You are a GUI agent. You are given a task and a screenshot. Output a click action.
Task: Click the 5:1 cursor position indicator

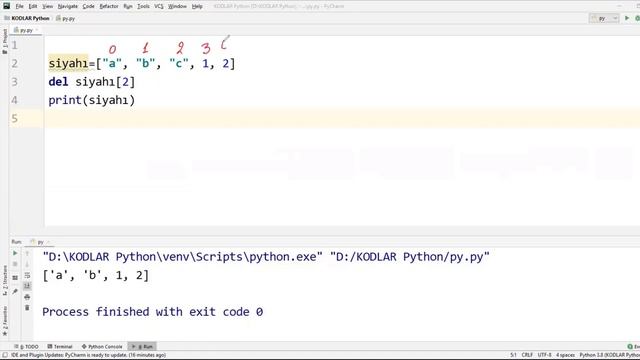click(513, 355)
